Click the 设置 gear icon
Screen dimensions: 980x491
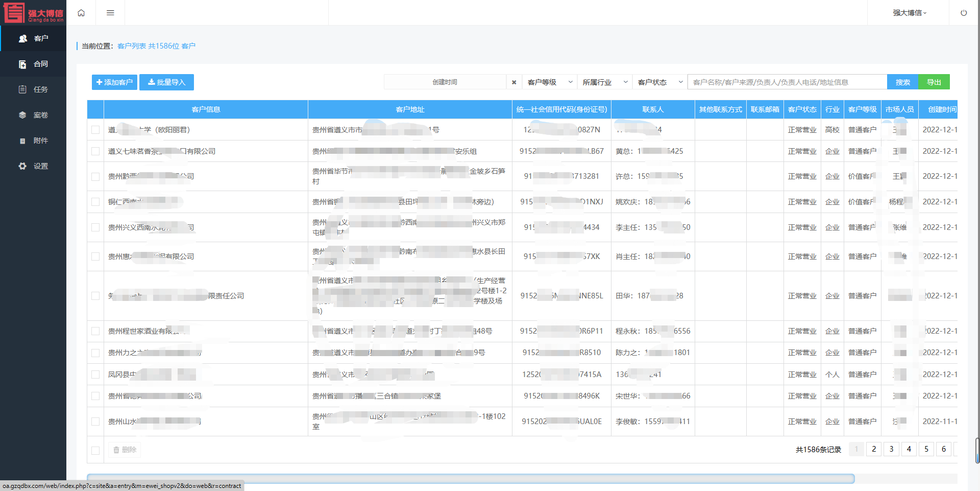(x=22, y=166)
